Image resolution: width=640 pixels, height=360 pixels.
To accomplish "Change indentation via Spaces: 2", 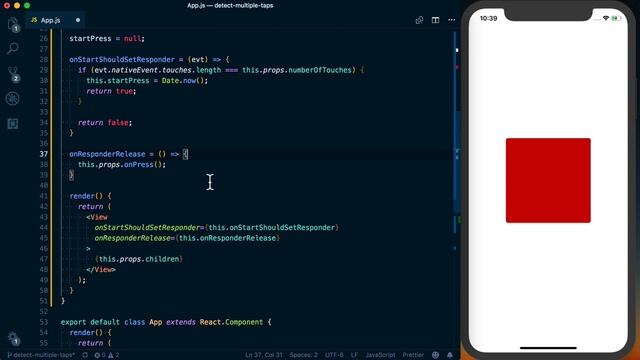I will coord(303,355).
